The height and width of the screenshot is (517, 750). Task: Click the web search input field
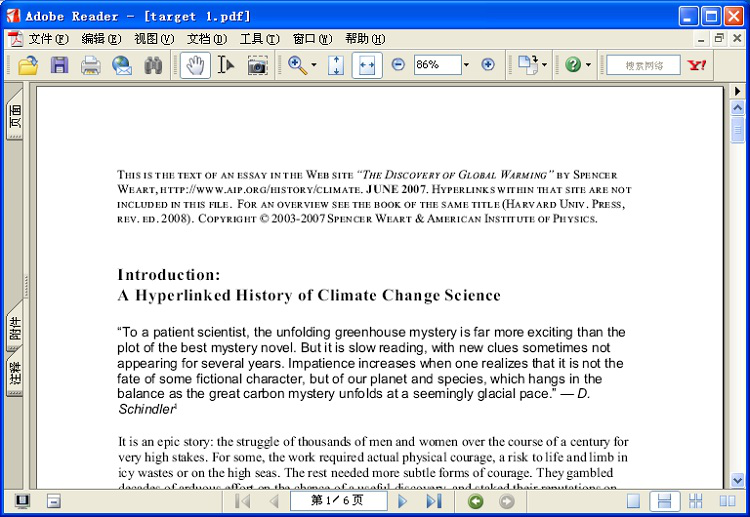point(643,65)
